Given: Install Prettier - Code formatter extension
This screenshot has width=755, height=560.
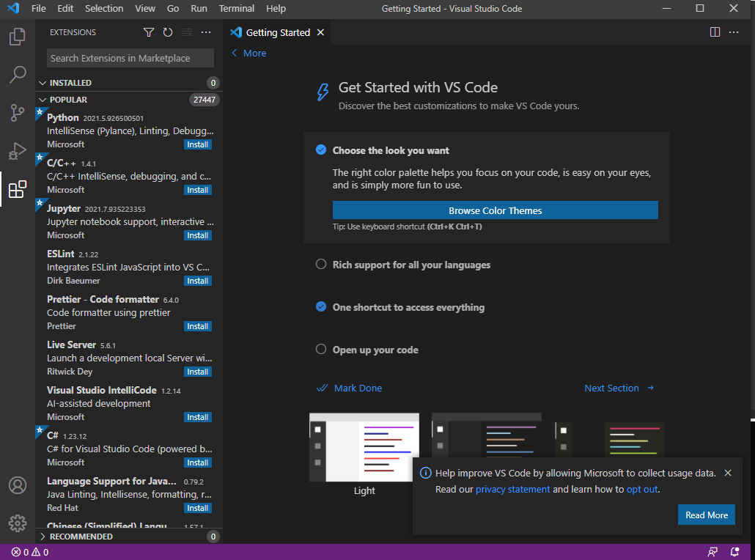Looking at the screenshot, I should coord(197,326).
